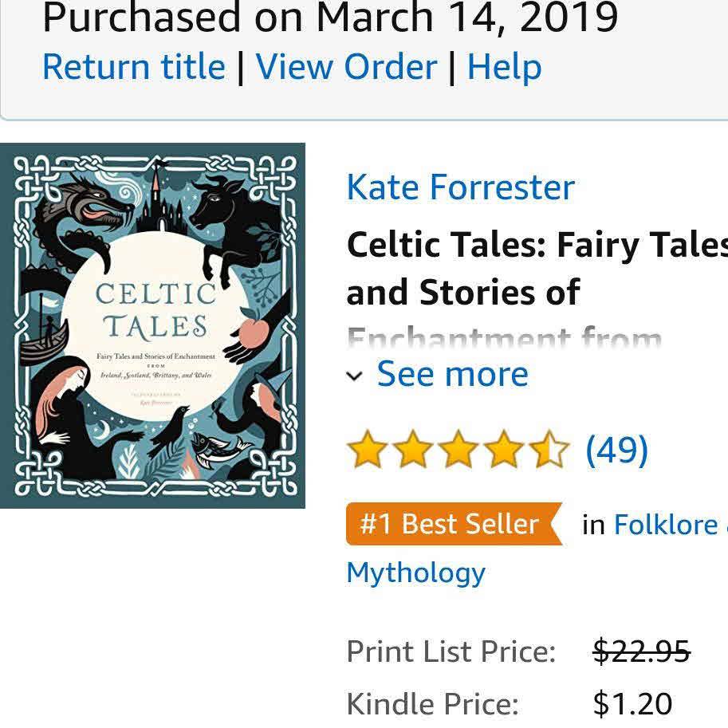Open the Help link
The image size is (728, 728).
point(504,67)
